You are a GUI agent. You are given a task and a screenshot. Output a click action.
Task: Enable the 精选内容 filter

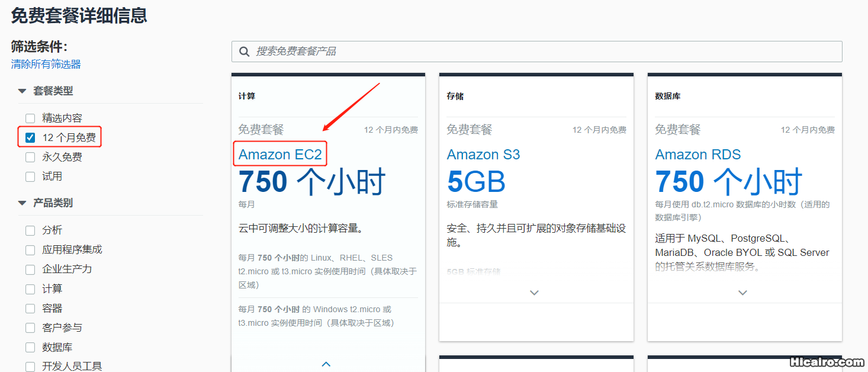click(x=30, y=118)
